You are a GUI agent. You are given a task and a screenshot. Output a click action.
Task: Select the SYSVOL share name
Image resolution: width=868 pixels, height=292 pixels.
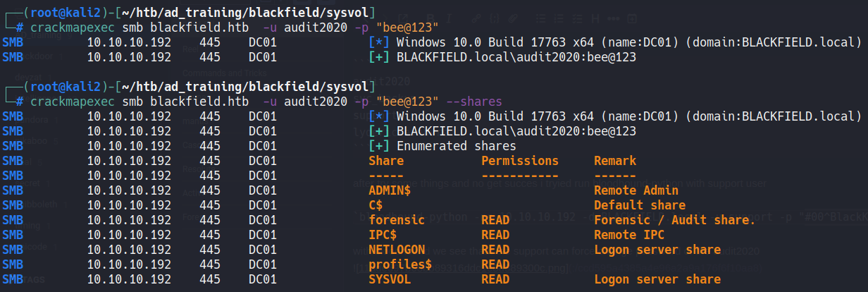tap(390, 279)
